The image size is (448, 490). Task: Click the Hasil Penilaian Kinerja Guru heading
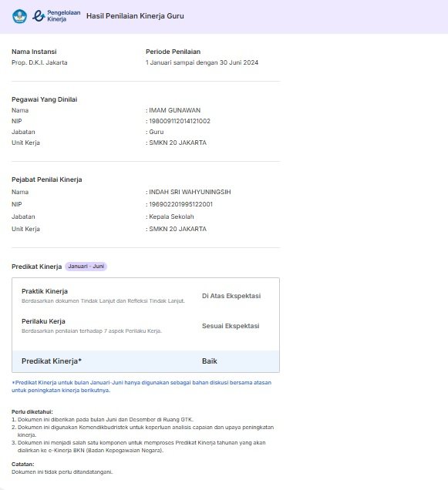tap(135, 16)
